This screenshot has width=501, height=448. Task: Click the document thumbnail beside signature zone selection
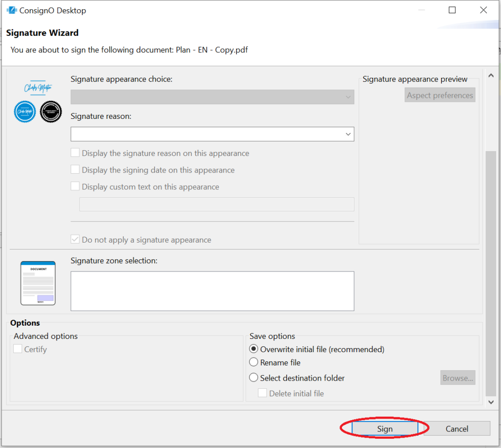coord(37,282)
